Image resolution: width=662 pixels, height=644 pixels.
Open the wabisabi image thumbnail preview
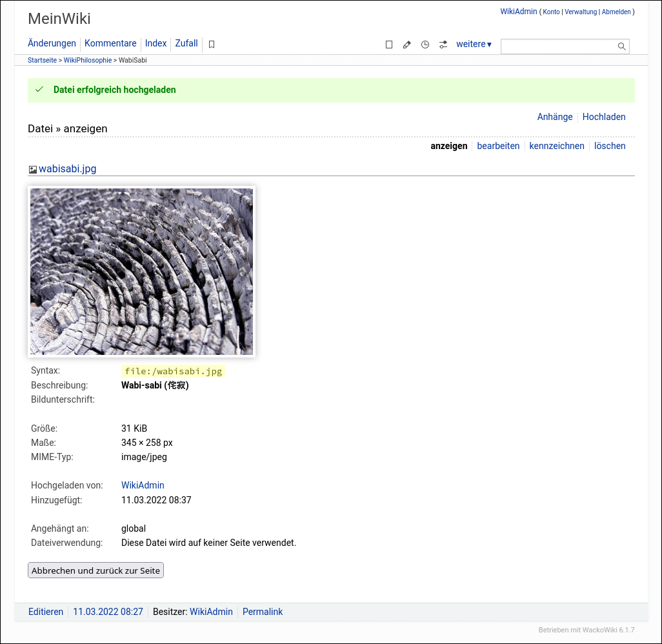[x=141, y=271]
